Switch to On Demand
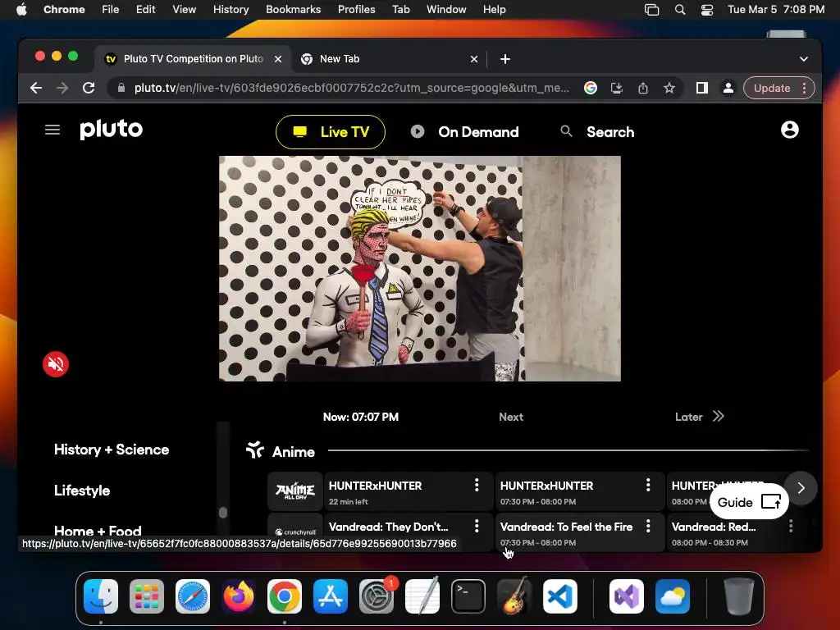This screenshot has height=630, width=840. 465,132
